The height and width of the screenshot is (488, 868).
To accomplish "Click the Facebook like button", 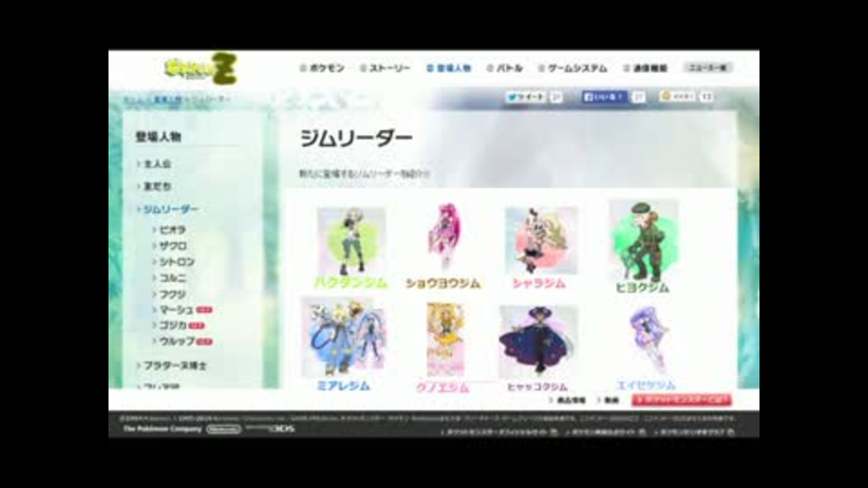I will [605, 97].
